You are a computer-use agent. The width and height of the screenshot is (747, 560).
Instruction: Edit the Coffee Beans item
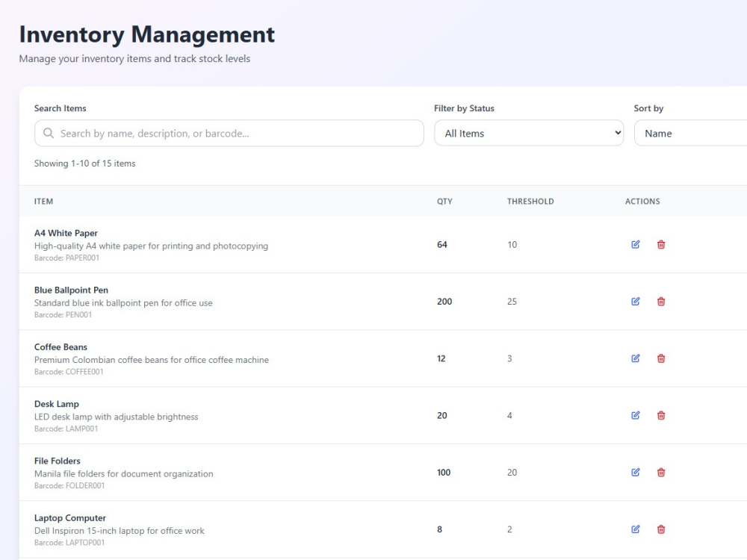[x=636, y=358]
